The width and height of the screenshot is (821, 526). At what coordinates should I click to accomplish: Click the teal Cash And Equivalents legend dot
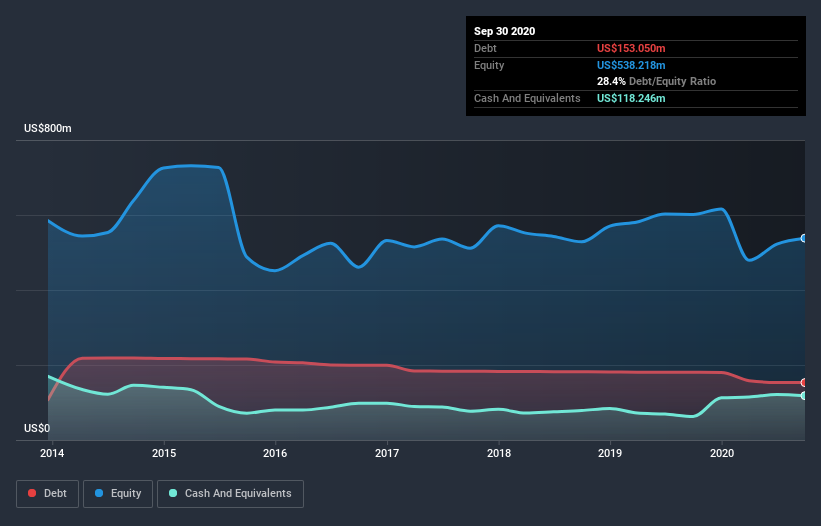173,493
